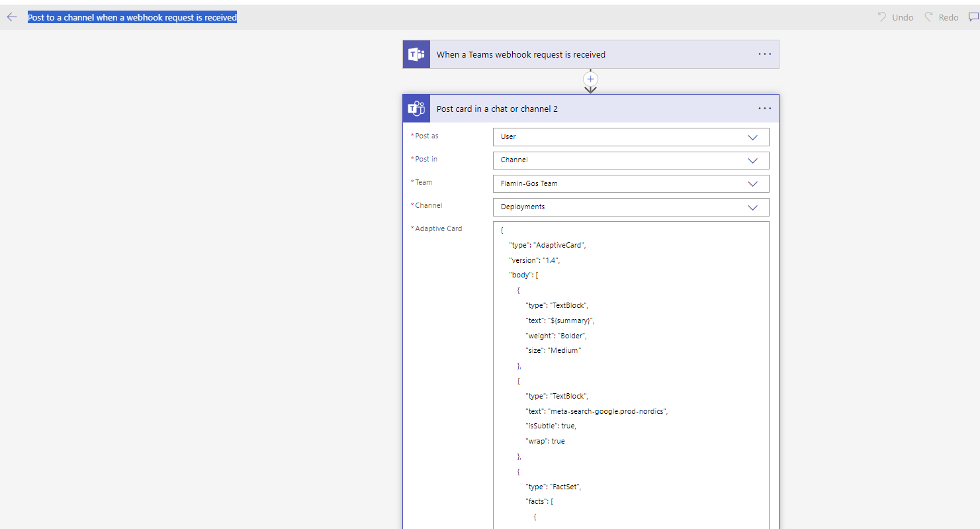Click the "size": "Medium" line
This screenshot has width=980, height=529.
553,350
